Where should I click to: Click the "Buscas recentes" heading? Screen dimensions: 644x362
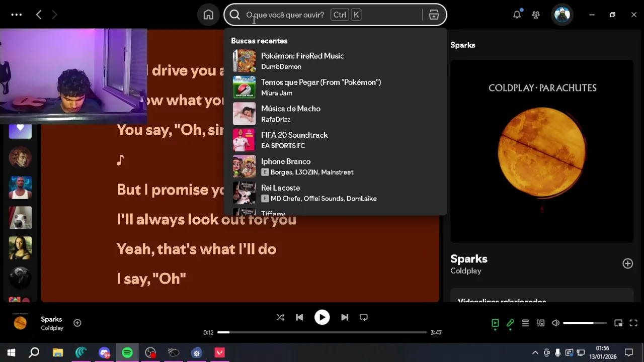(x=259, y=41)
